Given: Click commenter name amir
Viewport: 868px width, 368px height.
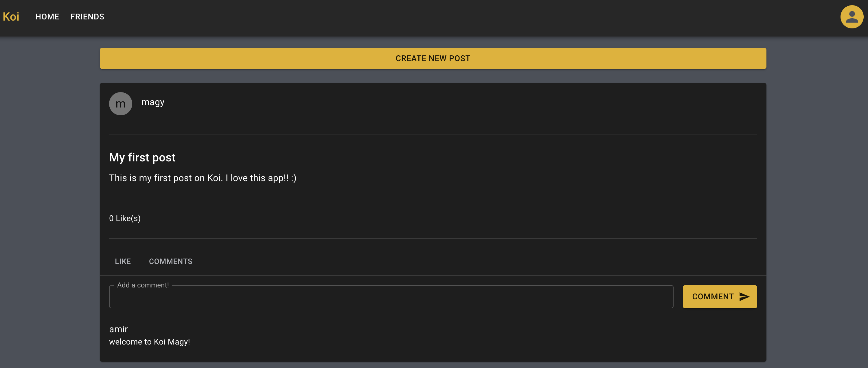Looking at the screenshot, I should [x=118, y=329].
